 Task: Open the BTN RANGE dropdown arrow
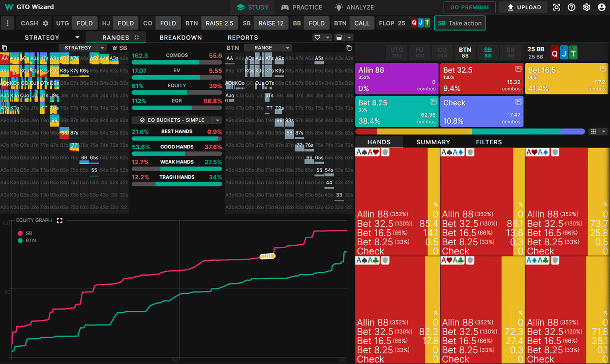point(287,48)
